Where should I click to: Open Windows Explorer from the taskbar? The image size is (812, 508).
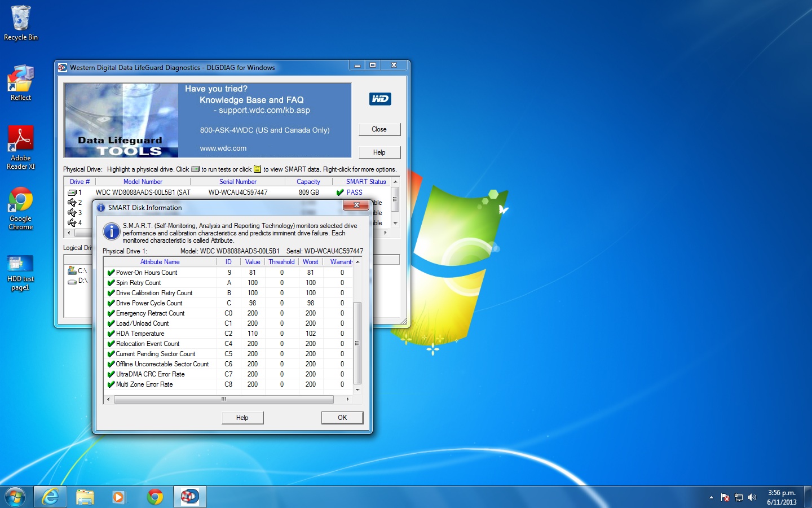pos(85,497)
